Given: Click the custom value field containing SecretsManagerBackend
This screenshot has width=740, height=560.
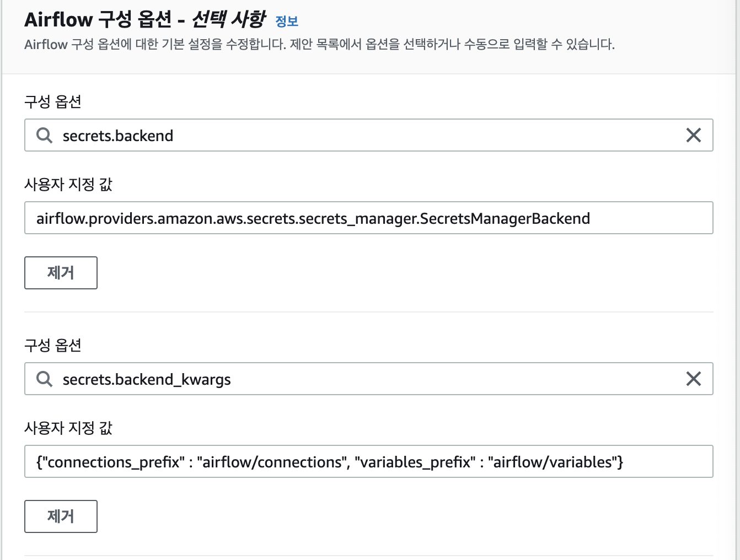Looking at the screenshot, I should [x=368, y=218].
